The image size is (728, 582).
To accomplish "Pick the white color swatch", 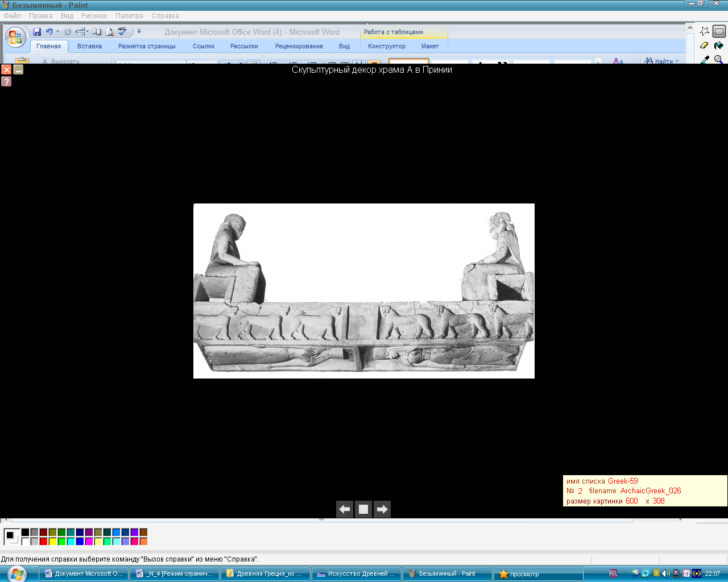I will [25, 542].
